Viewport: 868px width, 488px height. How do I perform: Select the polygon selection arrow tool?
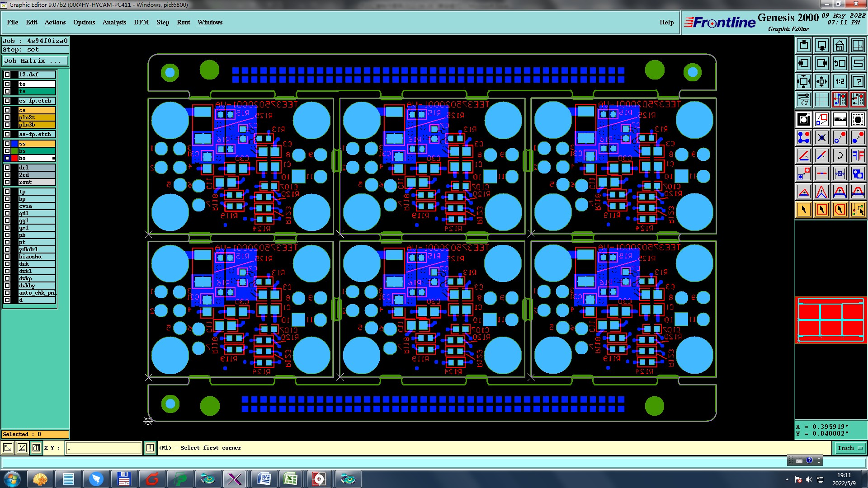(840, 210)
